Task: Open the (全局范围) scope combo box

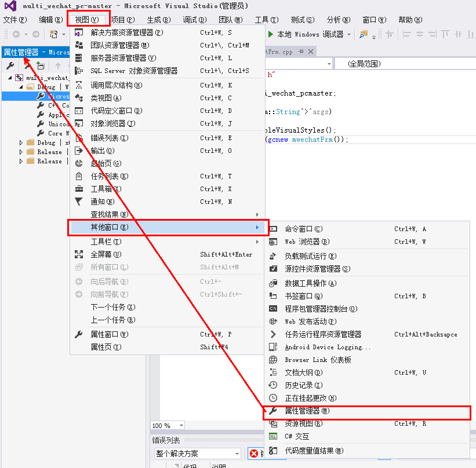Action: pyautogui.click(x=406, y=64)
